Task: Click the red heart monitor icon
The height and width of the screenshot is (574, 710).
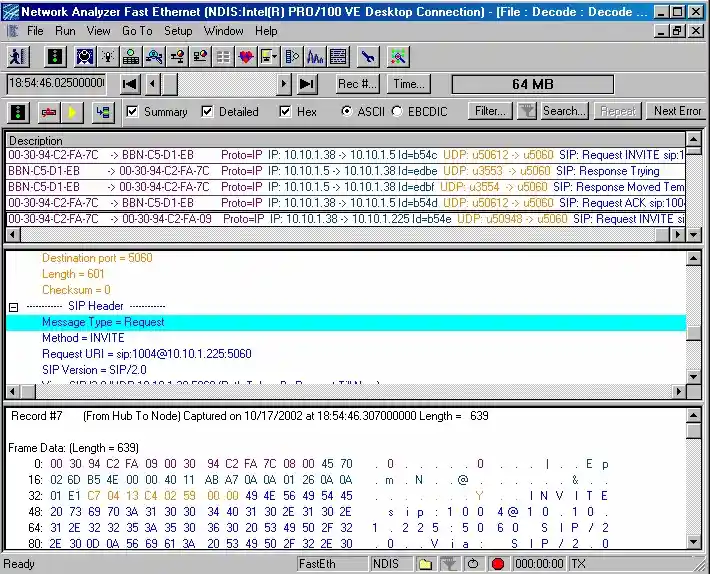Action: pos(246,57)
